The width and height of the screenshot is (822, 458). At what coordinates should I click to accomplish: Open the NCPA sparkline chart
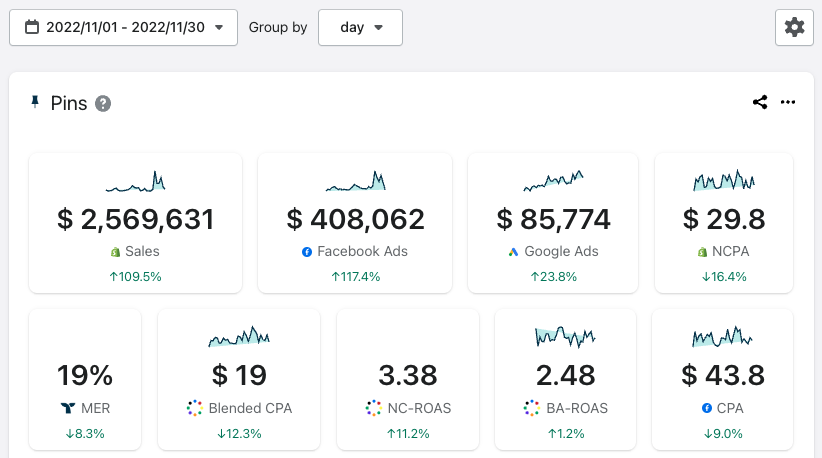click(724, 181)
